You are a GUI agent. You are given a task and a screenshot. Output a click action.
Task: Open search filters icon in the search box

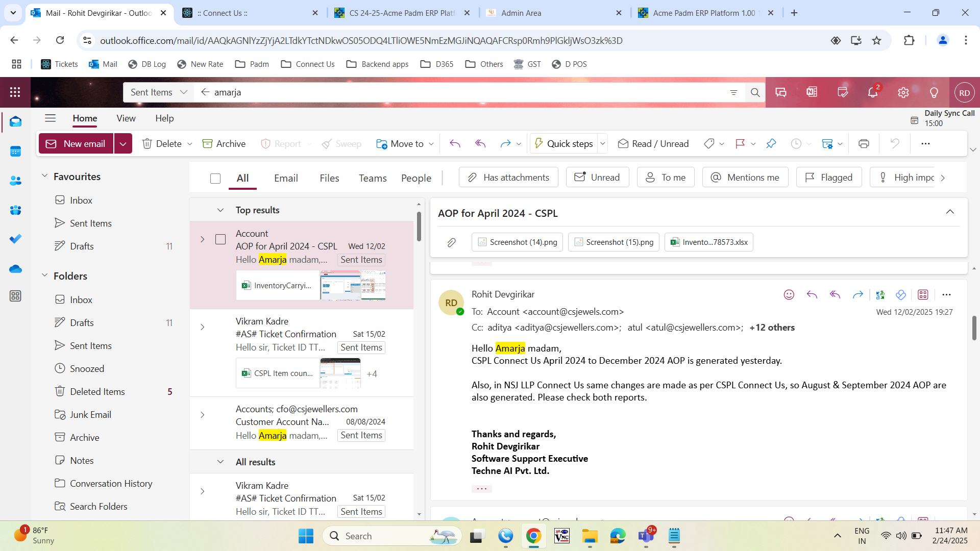(x=733, y=92)
